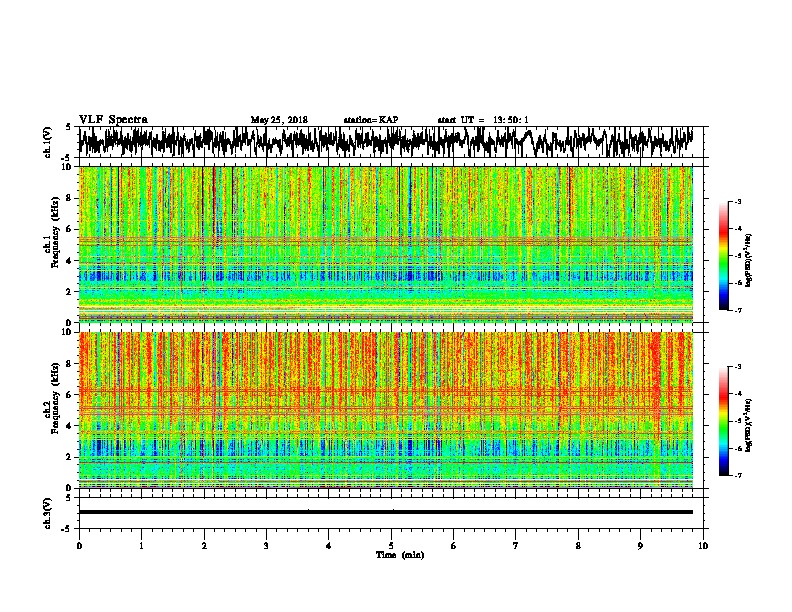Click the ch.2 PSD color scale bar
The width and height of the screenshot is (792, 612).
[x=723, y=421]
